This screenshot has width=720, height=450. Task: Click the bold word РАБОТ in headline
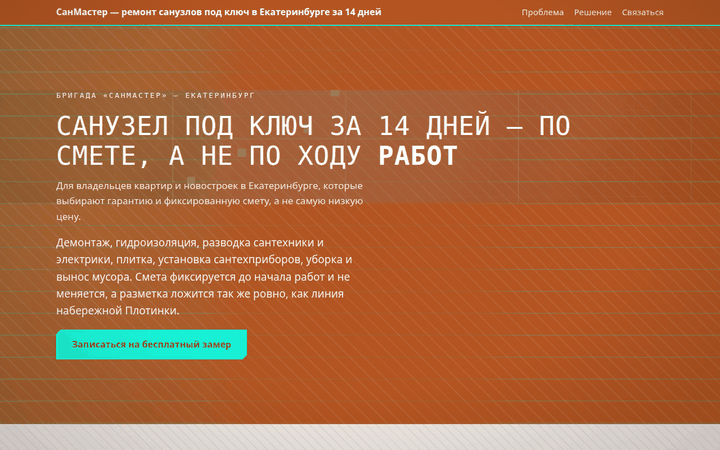(x=417, y=156)
